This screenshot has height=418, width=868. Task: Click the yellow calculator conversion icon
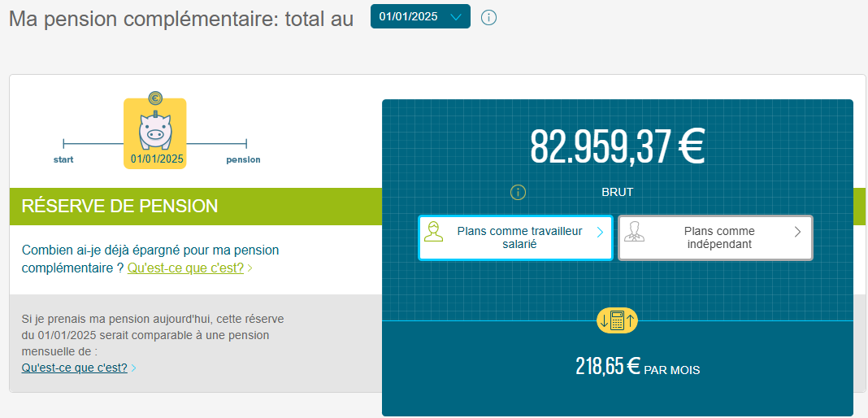pos(617,320)
